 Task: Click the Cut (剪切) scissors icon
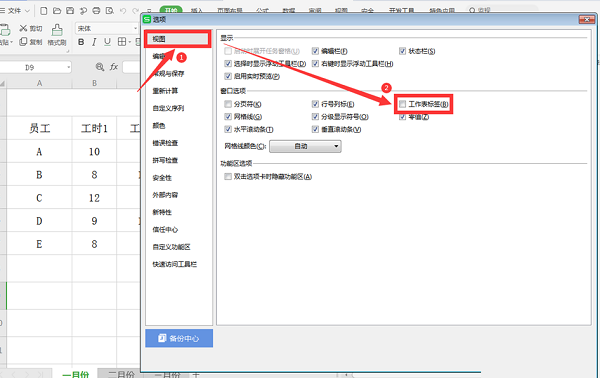(x=23, y=28)
